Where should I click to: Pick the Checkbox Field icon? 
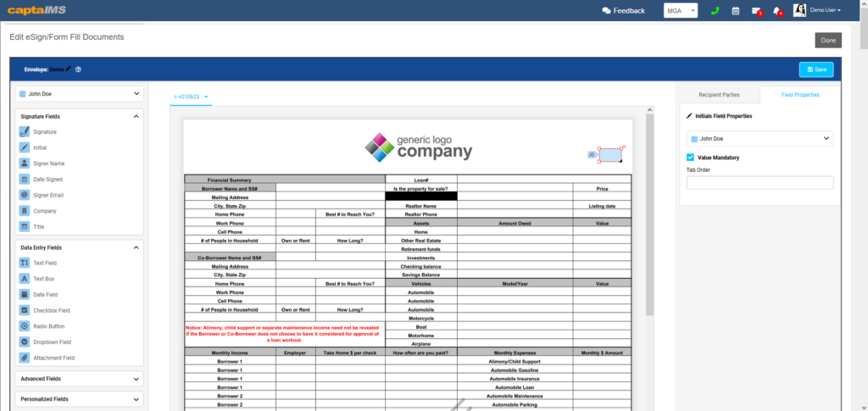[x=24, y=310]
